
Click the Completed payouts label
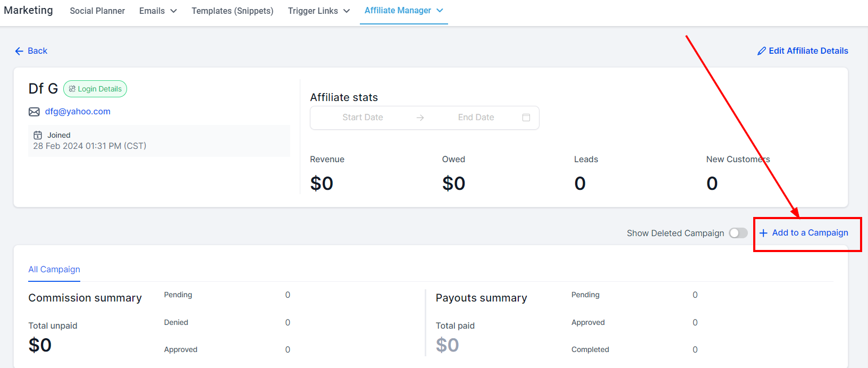(x=590, y=349)
